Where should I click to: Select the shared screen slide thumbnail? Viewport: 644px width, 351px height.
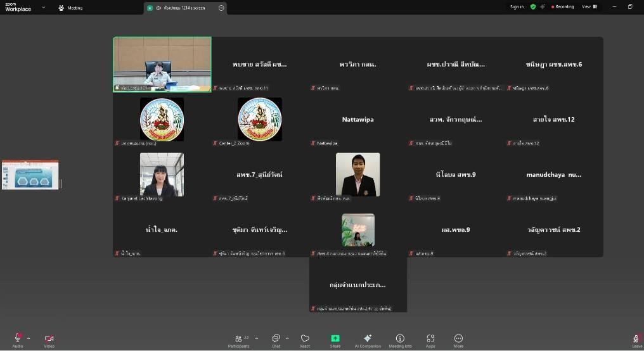click(30, 174)
